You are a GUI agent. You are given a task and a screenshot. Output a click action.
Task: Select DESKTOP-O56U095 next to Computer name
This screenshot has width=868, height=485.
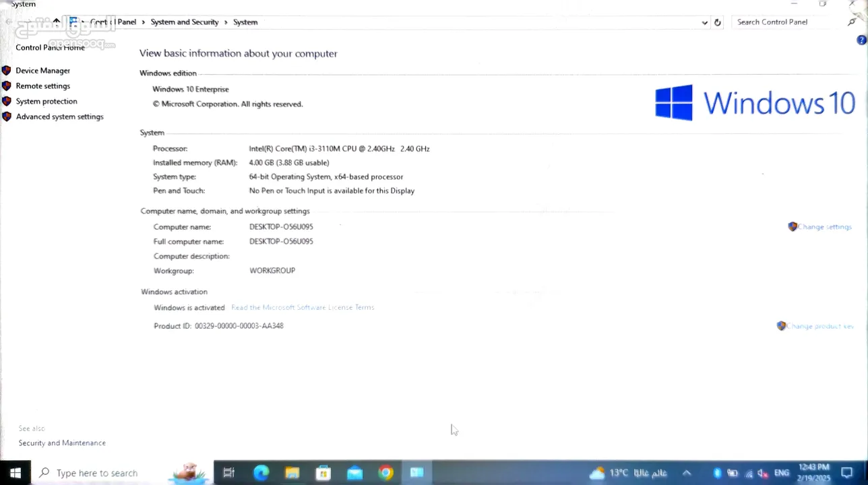[281, 227]
